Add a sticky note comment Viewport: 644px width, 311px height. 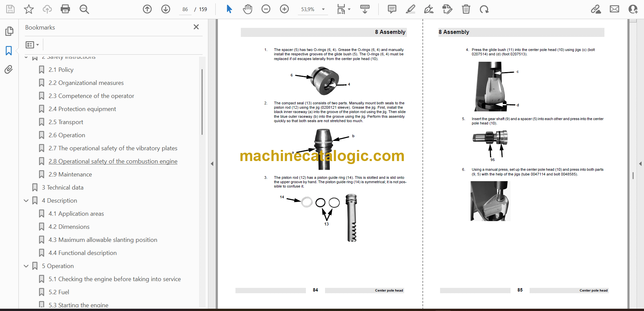[x=392, y=9]
